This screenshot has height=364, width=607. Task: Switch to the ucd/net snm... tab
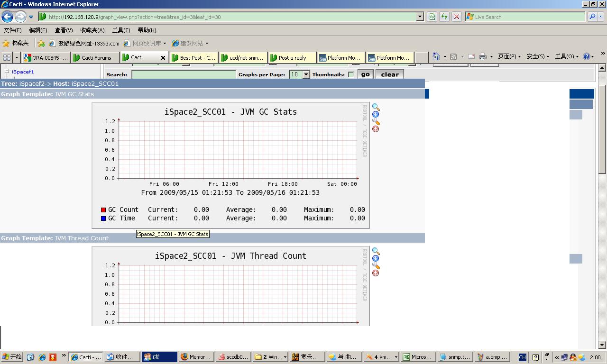243,58
